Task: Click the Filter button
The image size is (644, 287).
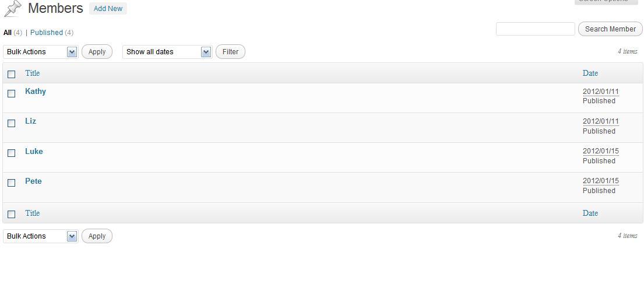Action: pos(230,52)
